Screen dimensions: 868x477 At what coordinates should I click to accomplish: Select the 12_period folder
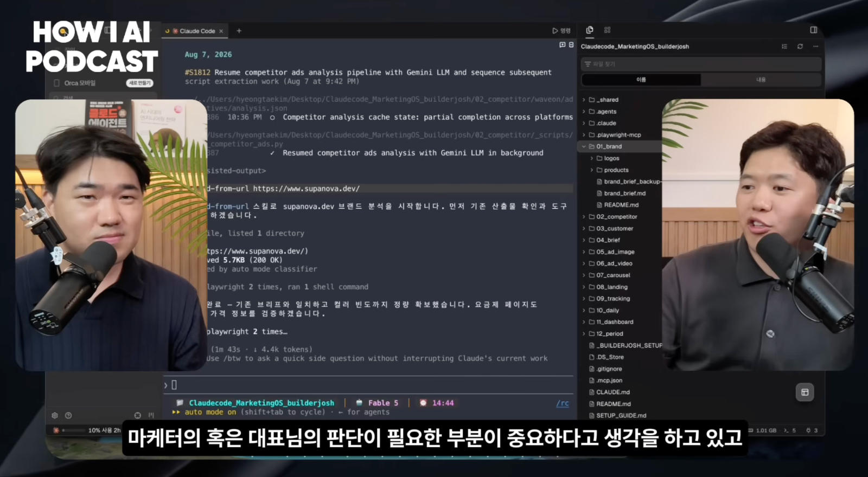point(610,334)
